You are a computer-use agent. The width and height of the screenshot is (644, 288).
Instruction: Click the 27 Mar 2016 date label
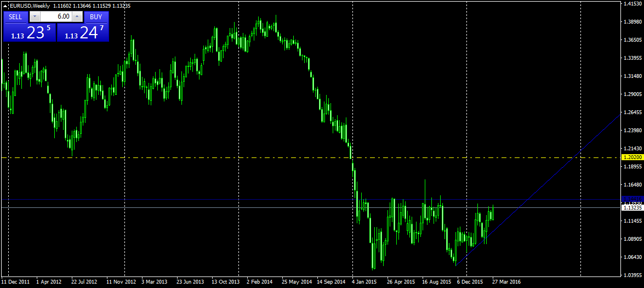click(506, 283)
